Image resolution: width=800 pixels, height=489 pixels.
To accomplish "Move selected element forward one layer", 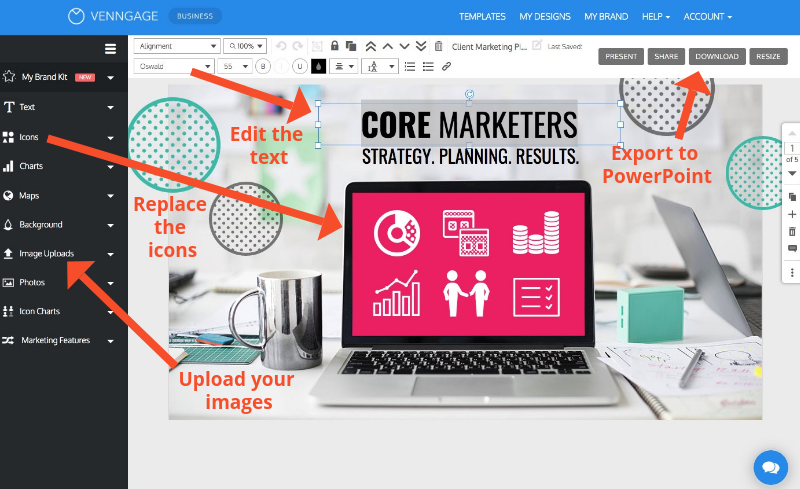I will [x=388, y=46].
